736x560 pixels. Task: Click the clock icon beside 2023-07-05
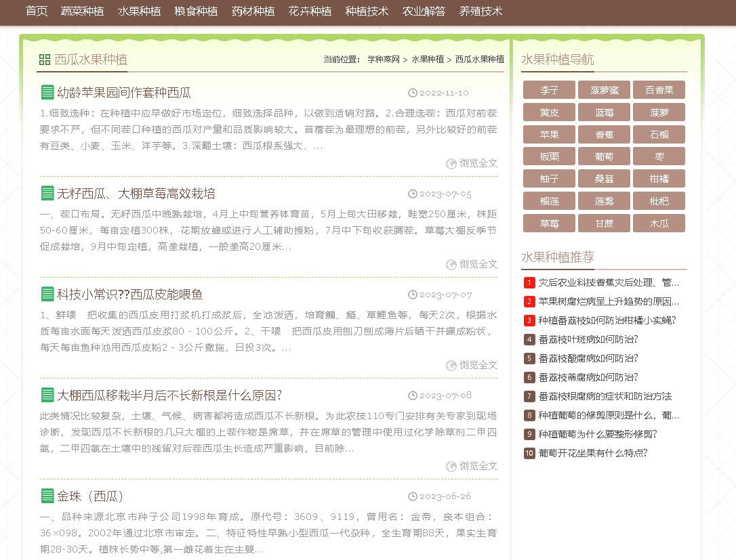tap(413, 194)
